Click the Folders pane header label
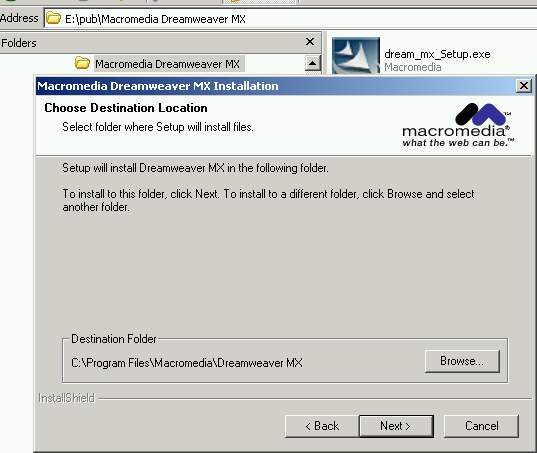This screenshot has height=453, width=537. coord(18,43)
